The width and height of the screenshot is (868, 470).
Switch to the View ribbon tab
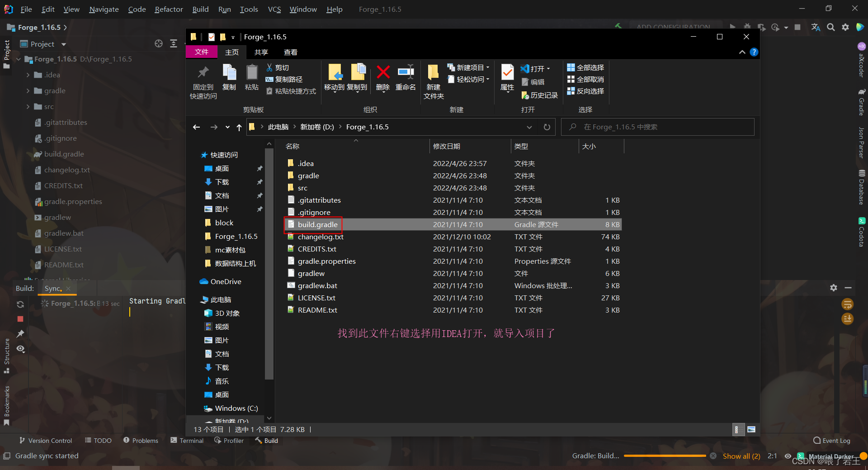coord(291,52)
